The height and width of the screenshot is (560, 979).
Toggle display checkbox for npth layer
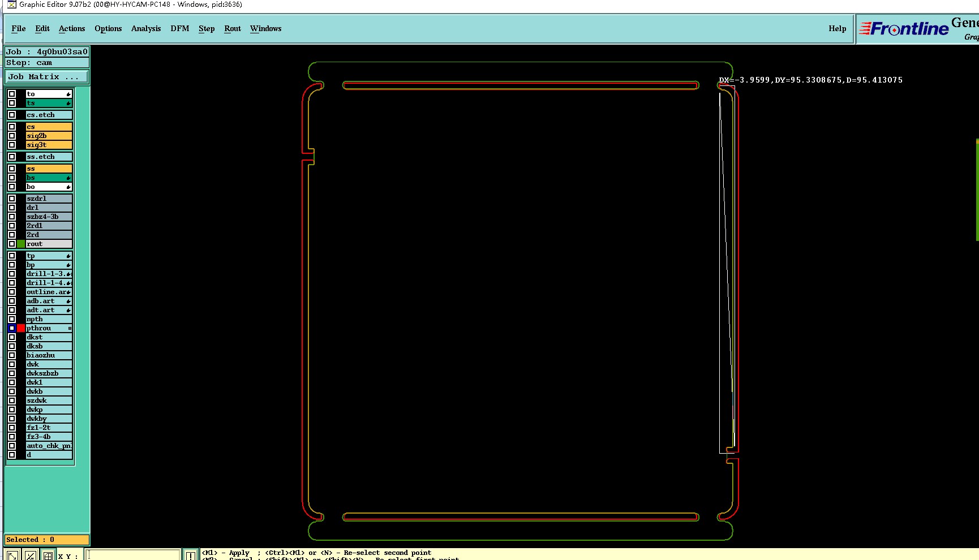[12, 319]
